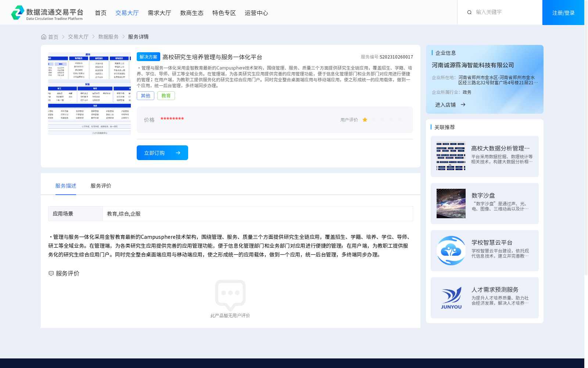Click service number S202310260017
The image size is (588, 368).
(396, 57)
